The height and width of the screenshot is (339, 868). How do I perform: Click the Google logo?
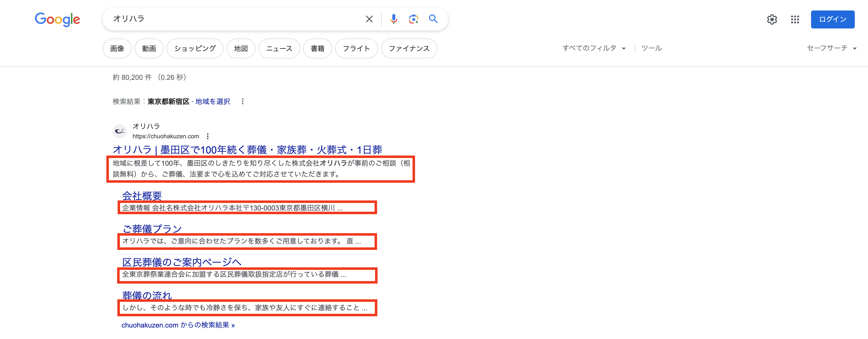click(x=57, y=19)
